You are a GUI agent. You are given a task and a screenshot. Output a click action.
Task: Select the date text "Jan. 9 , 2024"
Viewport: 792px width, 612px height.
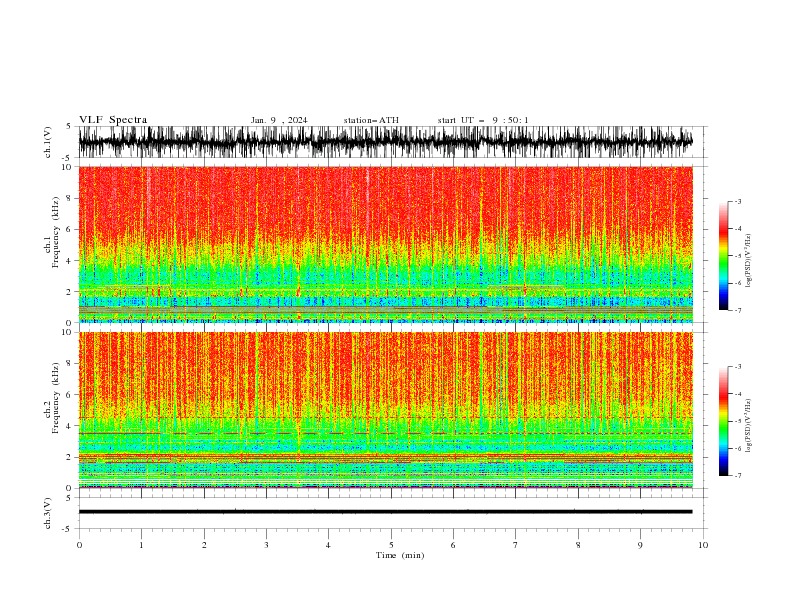(279, 120)
